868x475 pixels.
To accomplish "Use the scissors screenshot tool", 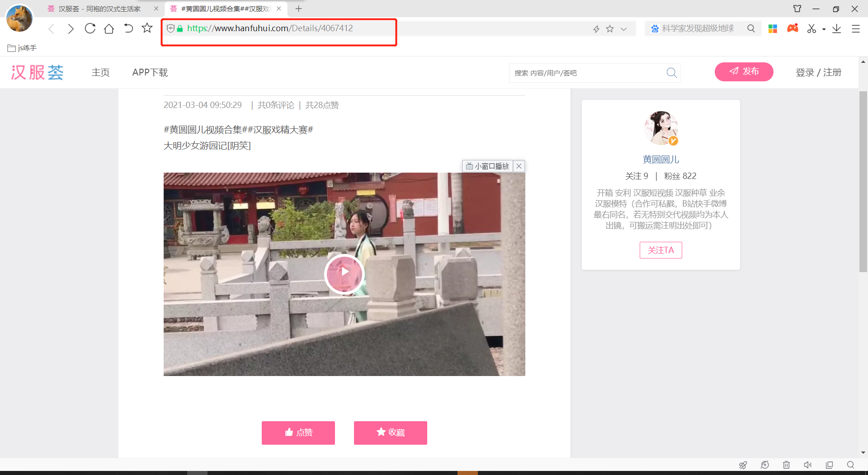I will click(811, 28).
